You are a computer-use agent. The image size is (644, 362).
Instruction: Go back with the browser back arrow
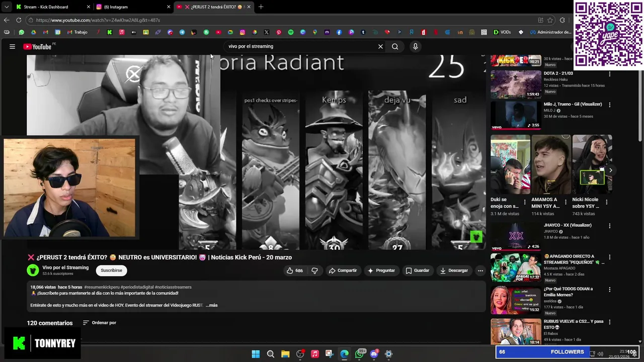click(7, 20)
